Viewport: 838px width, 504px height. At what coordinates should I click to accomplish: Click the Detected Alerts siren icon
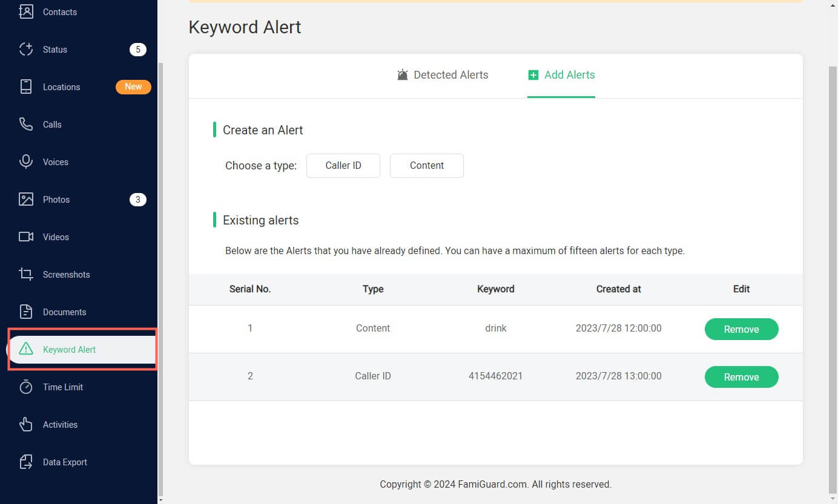pos(403,75)
